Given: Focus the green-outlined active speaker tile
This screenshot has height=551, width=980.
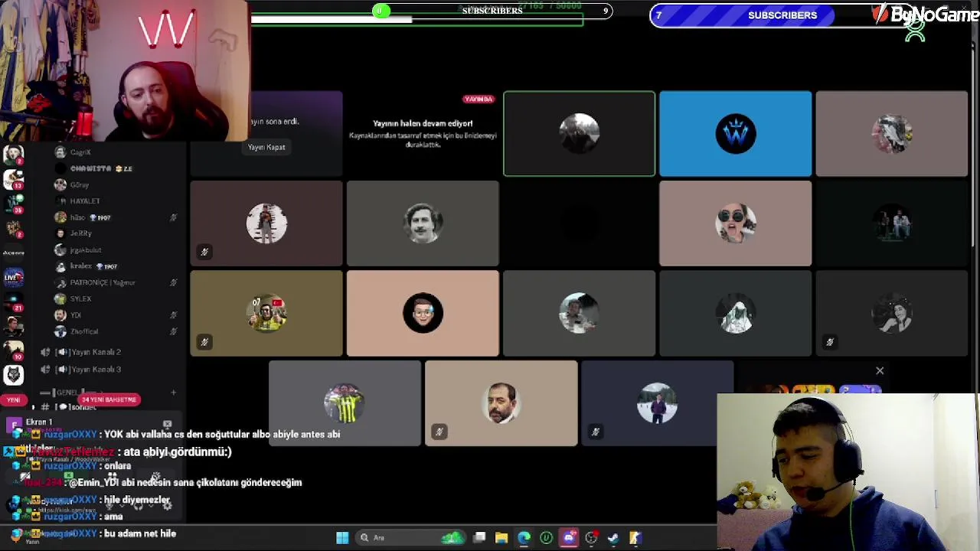Looking at the screenshot, I should click(x=579, y=134).
